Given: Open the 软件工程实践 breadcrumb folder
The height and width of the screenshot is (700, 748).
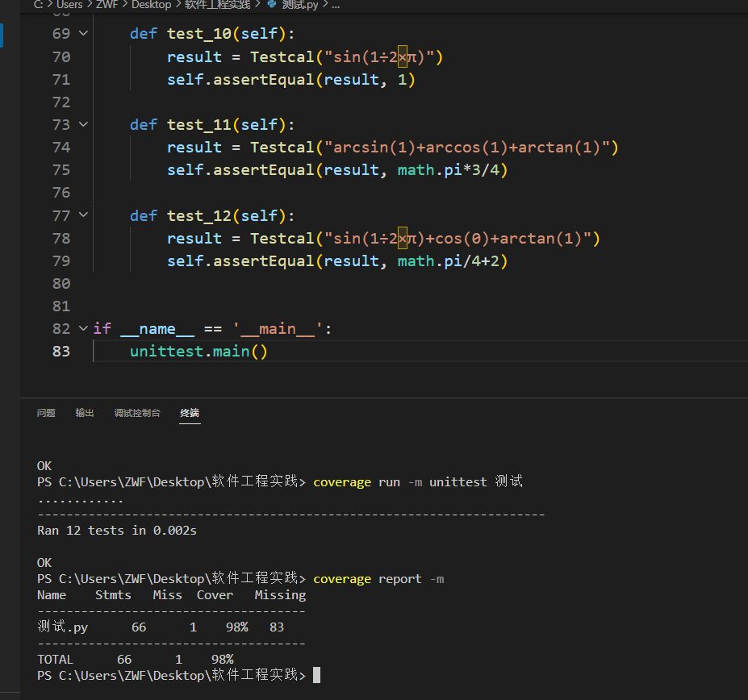Looking at the screenshot, I should click(x=218, y=5).
